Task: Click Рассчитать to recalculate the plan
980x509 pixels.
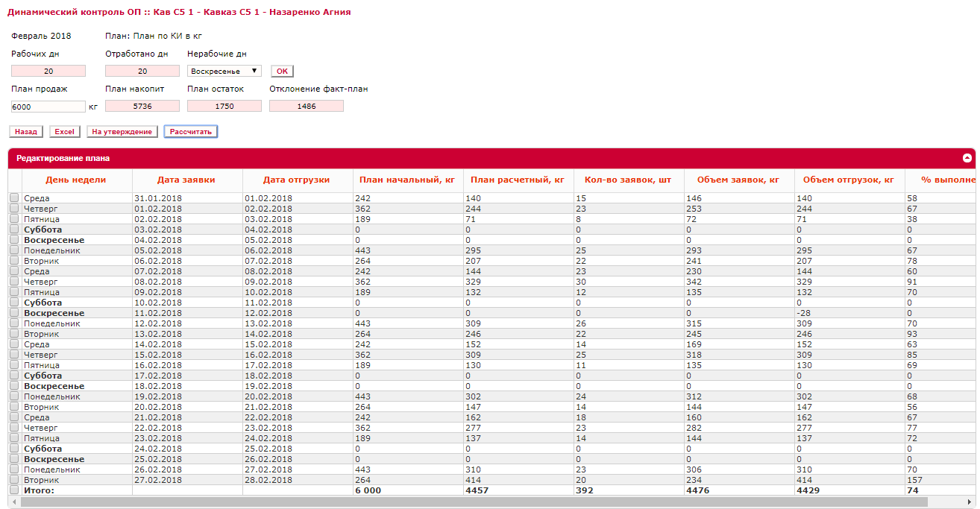Action: point(191,132)
